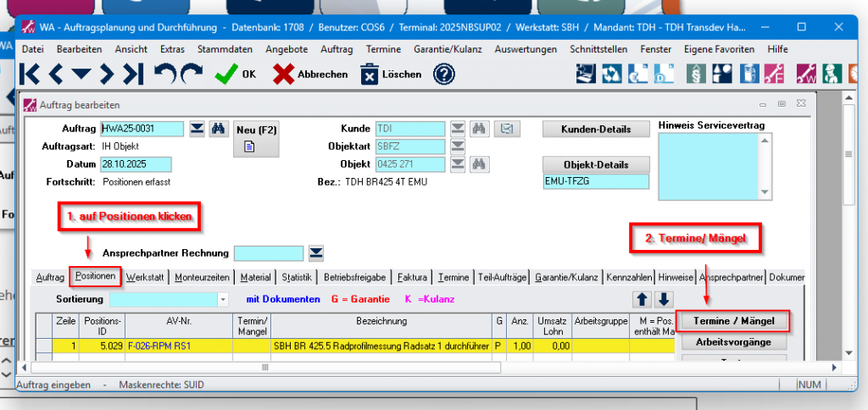Screen dimensions: 868x410
Task: Expand the Auftrag number dropdown
Action: [x=197, y=129]
